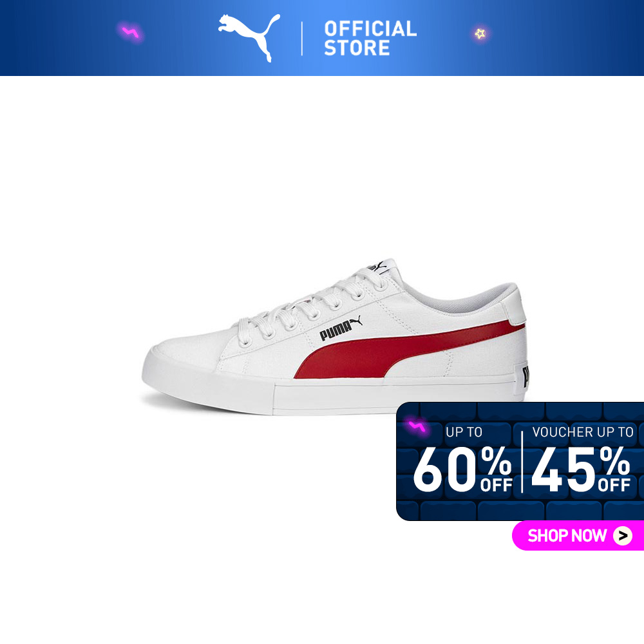Click the SHOP NOW pink button
644x644 pixels.
(578, 535)
